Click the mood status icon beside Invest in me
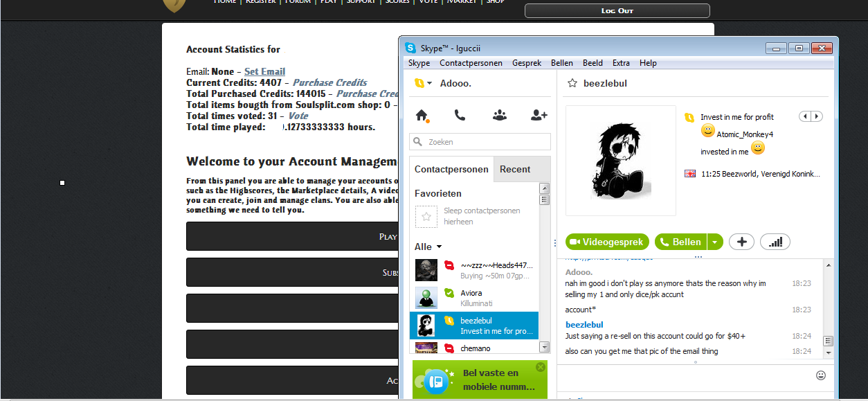This screenshot has width=868, height=401. 689,118
